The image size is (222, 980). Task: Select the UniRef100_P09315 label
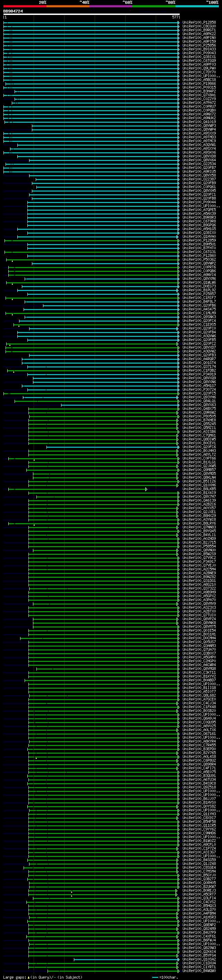pos(199,88)
